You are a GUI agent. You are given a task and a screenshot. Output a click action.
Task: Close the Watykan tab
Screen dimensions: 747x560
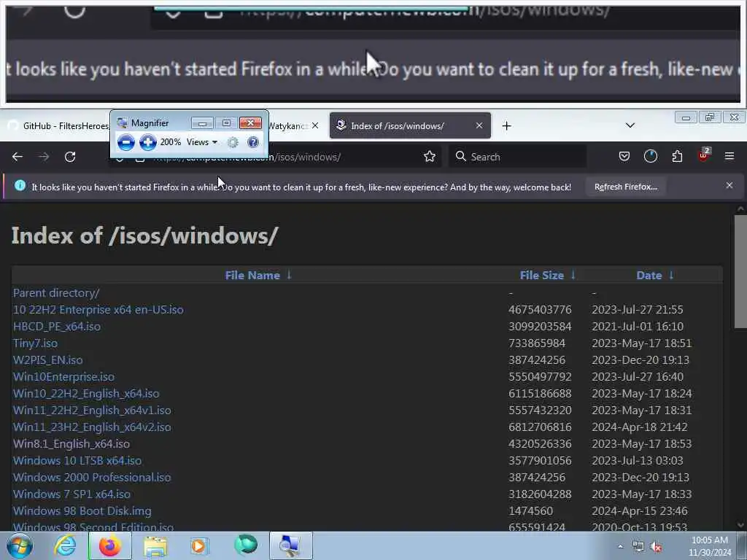click(315, 125)
